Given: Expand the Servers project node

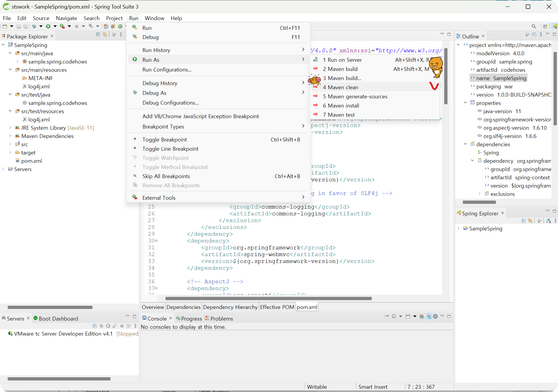Looking at the screenshot, I should tap(3, 169).
